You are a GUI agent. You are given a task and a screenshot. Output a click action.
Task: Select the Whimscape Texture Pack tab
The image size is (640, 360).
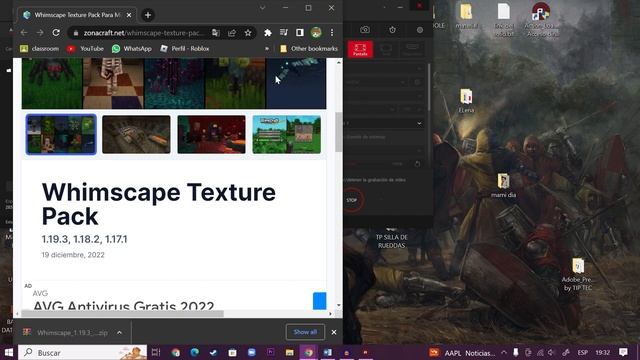point(77,15)
